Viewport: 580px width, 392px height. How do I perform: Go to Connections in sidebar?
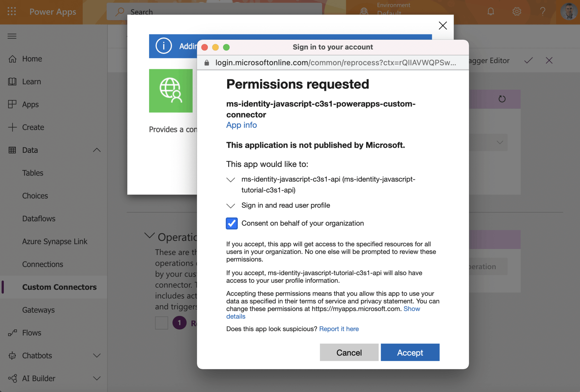pos(43,264)
